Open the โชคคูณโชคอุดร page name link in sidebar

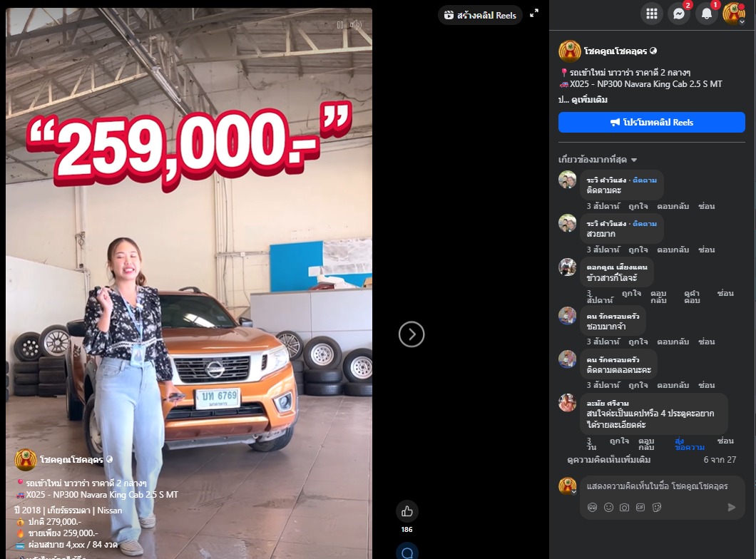(615, 51)
